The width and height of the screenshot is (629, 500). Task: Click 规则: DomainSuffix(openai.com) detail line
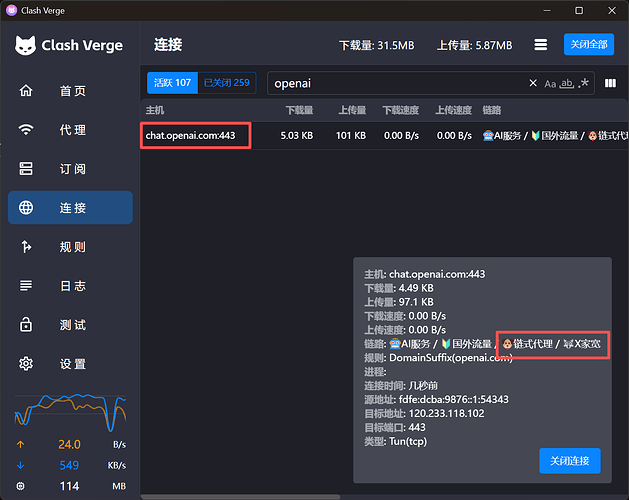pyautogui.click(x=438, y=358)
